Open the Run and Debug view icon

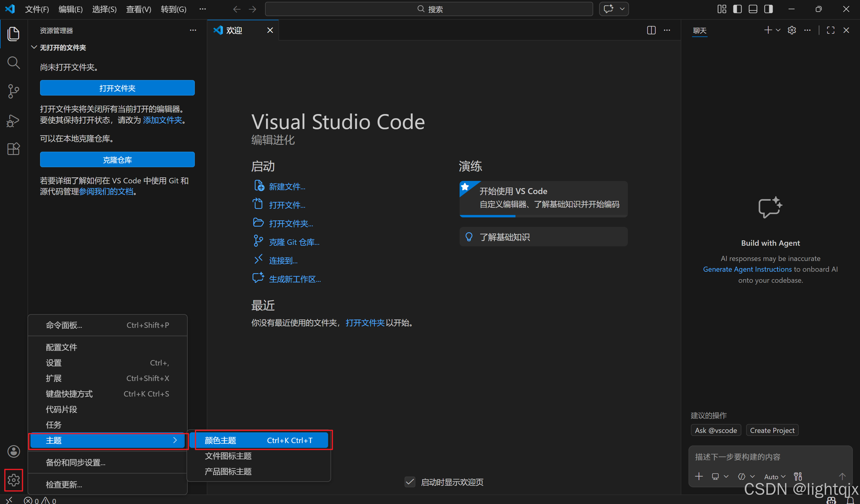click(13, 120)
